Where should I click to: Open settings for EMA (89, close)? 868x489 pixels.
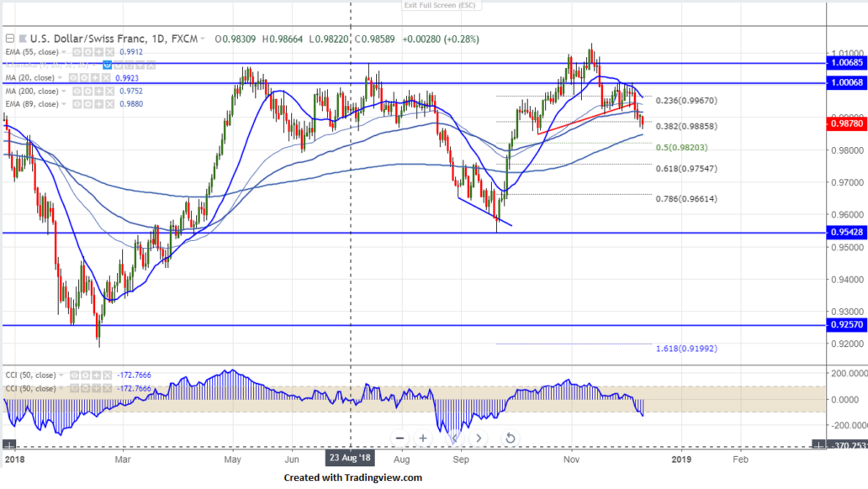pos(88,104)
